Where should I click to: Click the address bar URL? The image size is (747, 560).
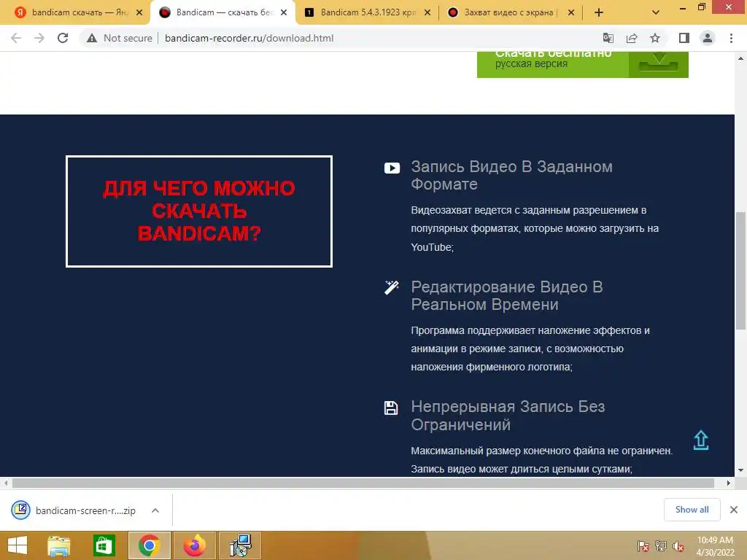pyautogui.click(x=249, y=38)
